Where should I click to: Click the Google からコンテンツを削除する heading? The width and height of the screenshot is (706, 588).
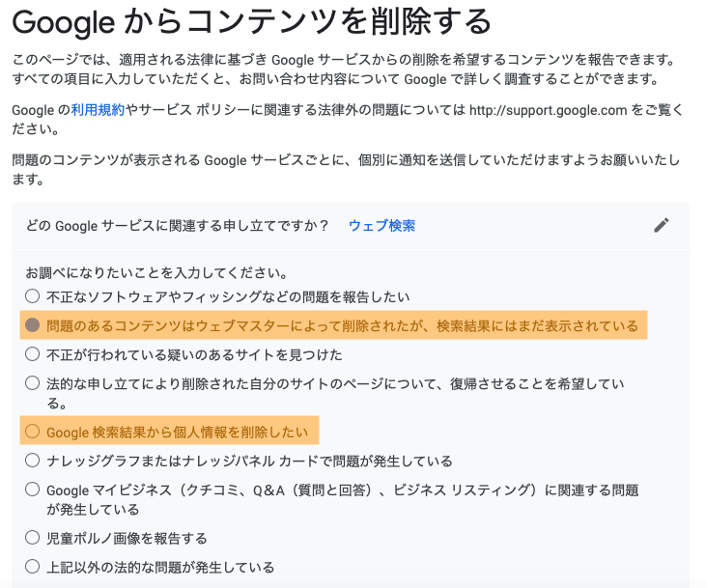click(251, 22)
